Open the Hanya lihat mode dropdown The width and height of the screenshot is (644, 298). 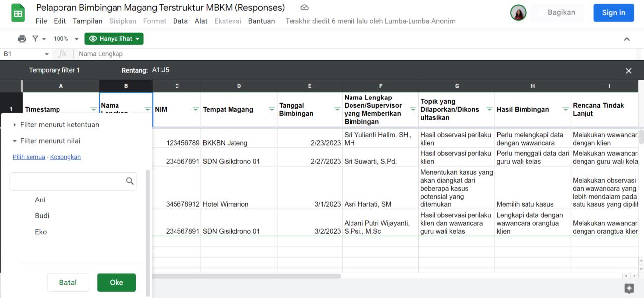114,39
